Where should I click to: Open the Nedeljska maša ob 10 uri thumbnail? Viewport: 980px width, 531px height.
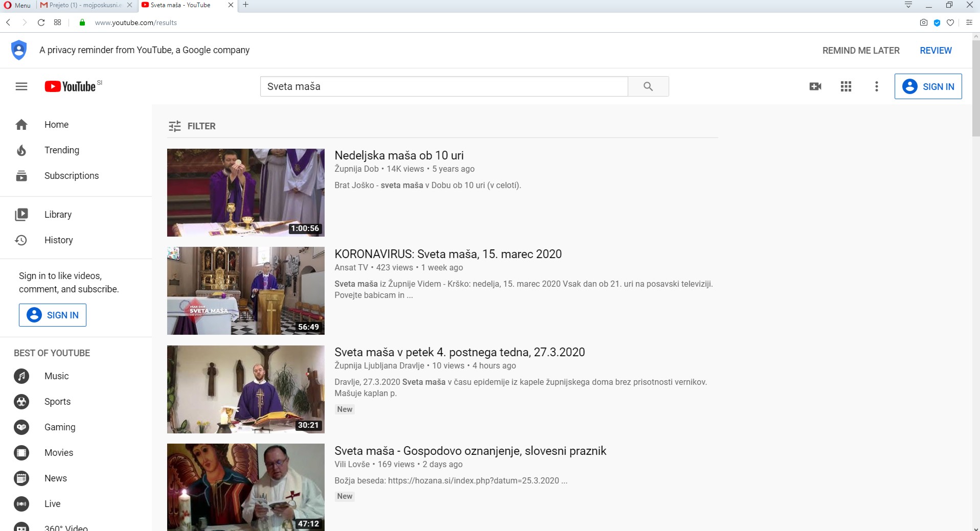[x=245, y=193]
